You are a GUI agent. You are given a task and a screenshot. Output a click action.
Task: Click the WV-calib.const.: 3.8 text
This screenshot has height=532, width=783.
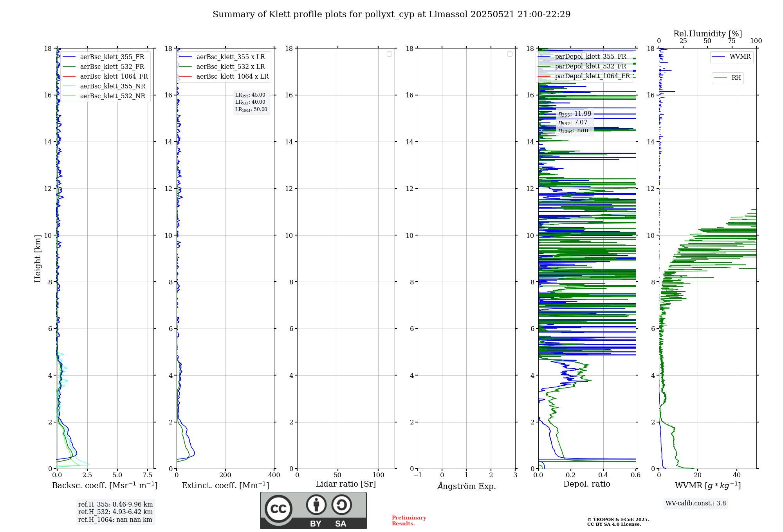click(696, 503)
